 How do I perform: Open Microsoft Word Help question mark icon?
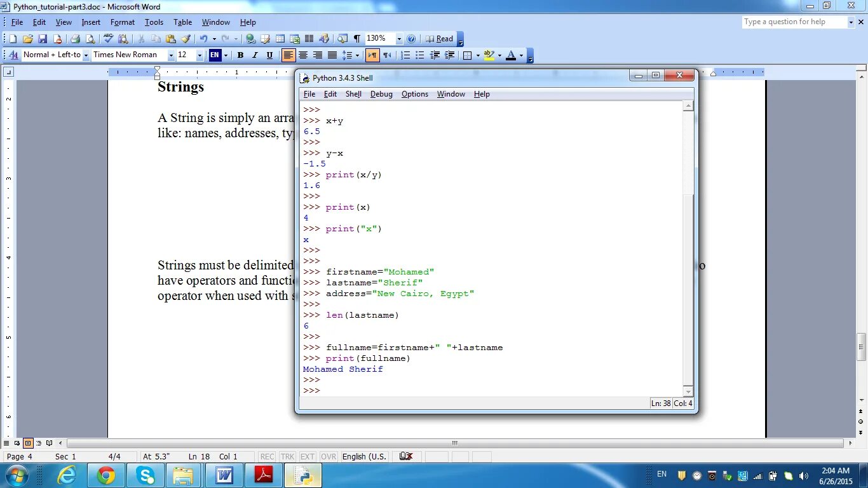pos(410,39)
